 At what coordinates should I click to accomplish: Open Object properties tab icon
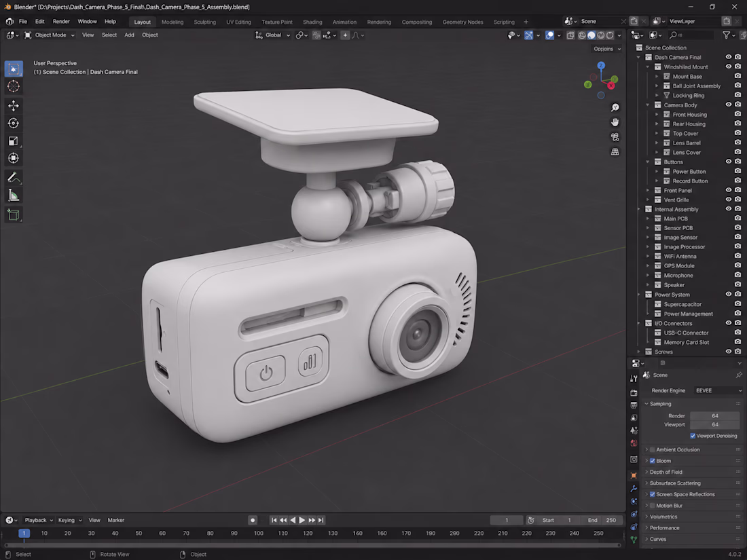click(634, 475)
